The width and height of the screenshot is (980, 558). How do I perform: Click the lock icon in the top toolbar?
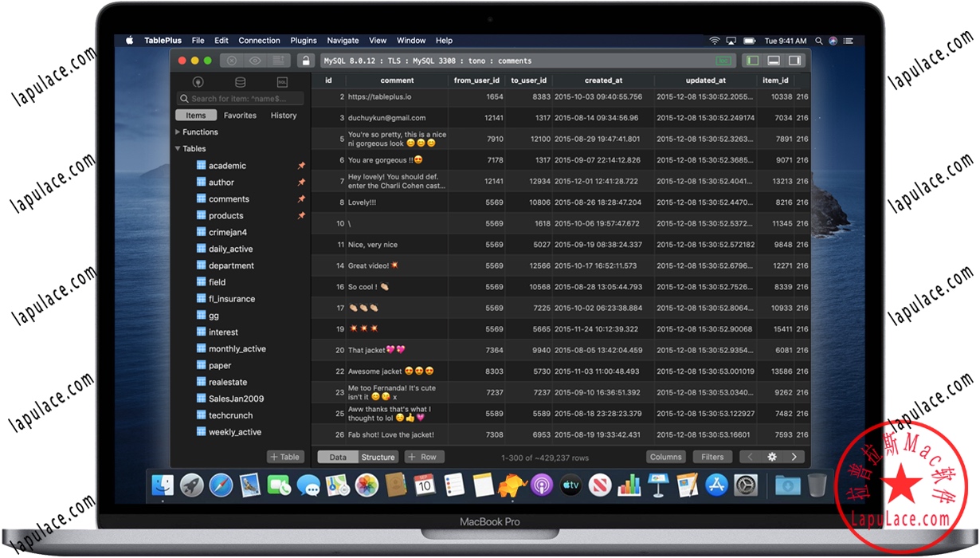[306, 60]
